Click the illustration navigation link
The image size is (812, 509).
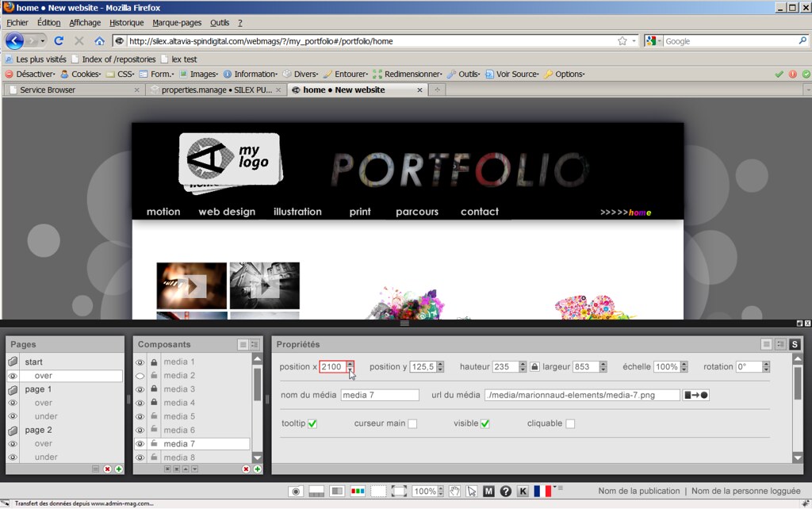297,212
